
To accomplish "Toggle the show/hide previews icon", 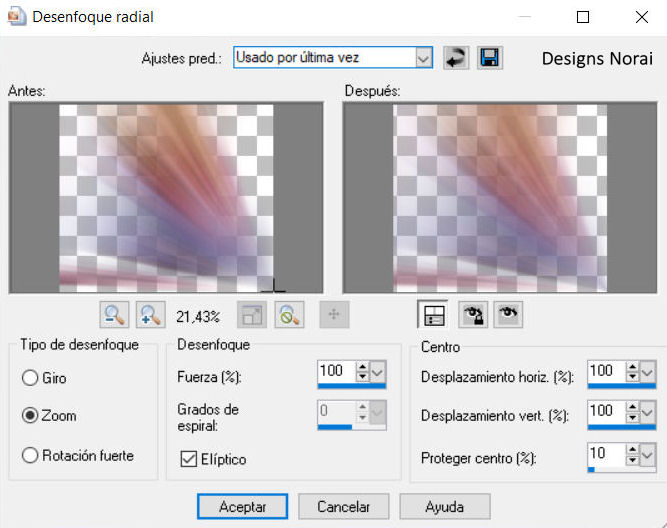I will 433,315.
